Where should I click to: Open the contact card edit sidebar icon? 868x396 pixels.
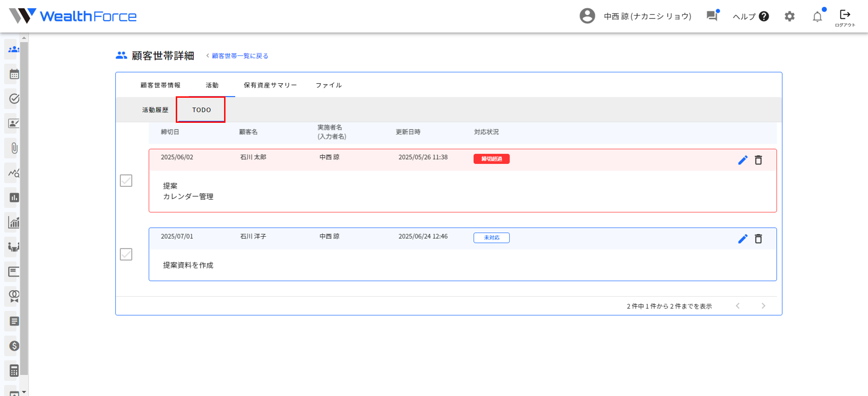pos(13,123)
